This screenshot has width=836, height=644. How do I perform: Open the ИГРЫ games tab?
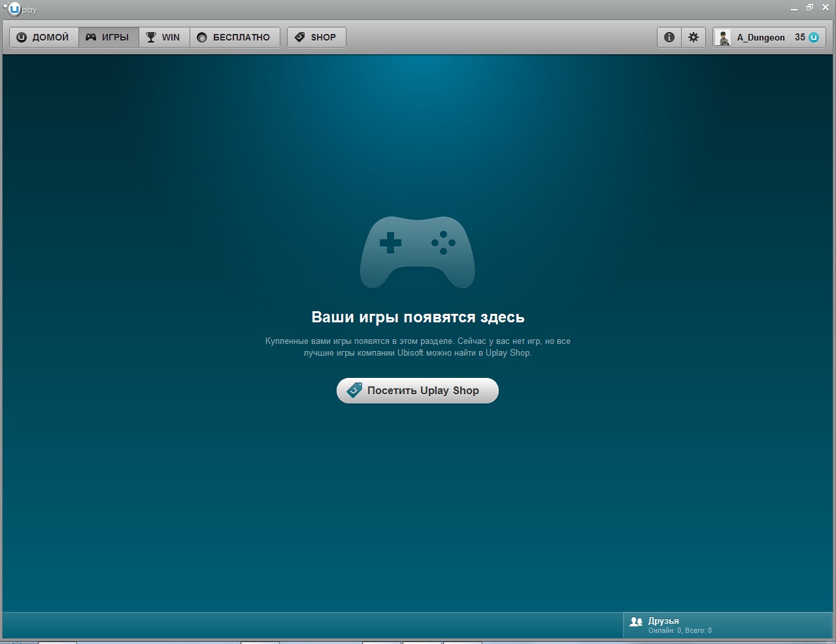point(109,37)
